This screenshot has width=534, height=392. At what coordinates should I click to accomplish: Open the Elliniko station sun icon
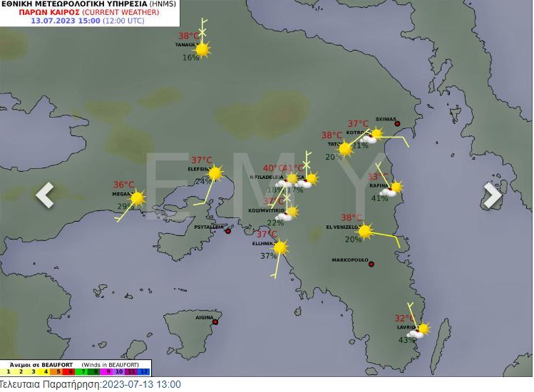click(x=280, y=247)
